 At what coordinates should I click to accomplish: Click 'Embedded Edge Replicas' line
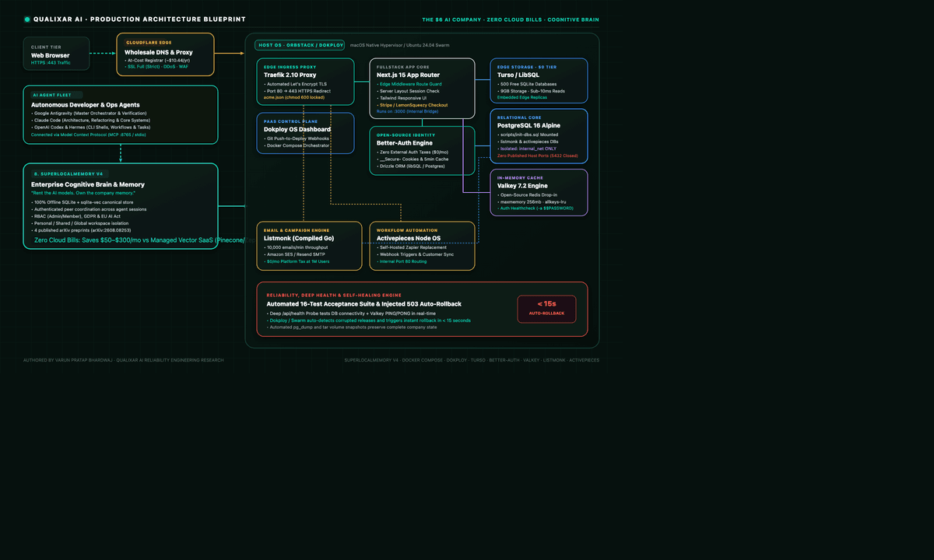[x=524, y=98]
